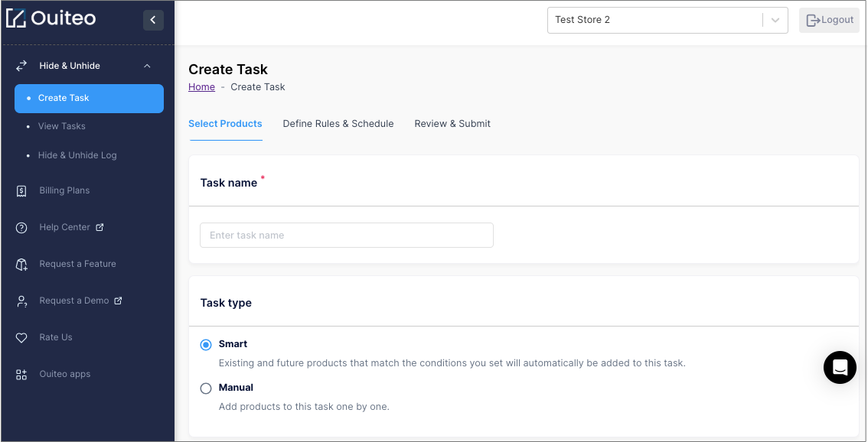868x442 pixels.
Task: Click the Task name section label
Action: [x=229, y=183]
